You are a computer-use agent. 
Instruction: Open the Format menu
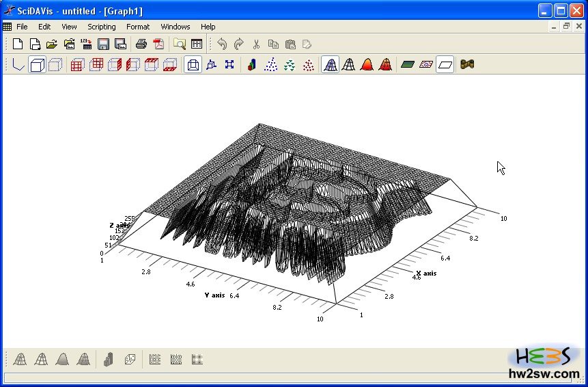[x=138, y=27]
